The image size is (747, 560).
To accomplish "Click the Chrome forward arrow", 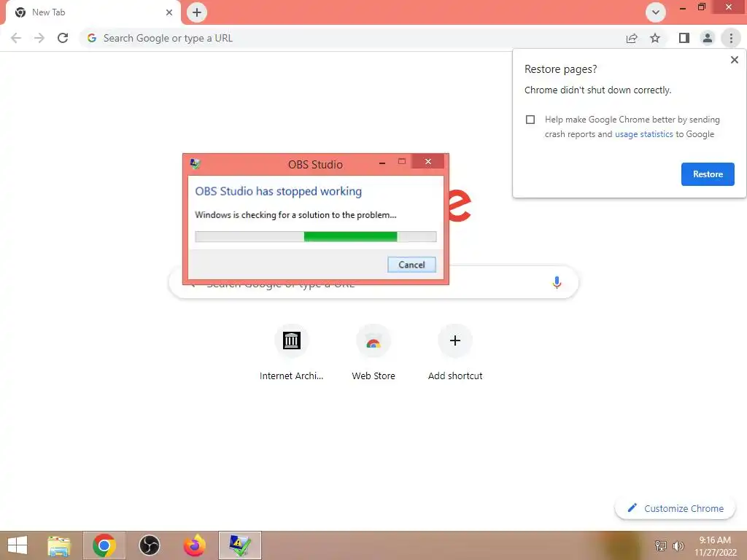I will (39, 38).
